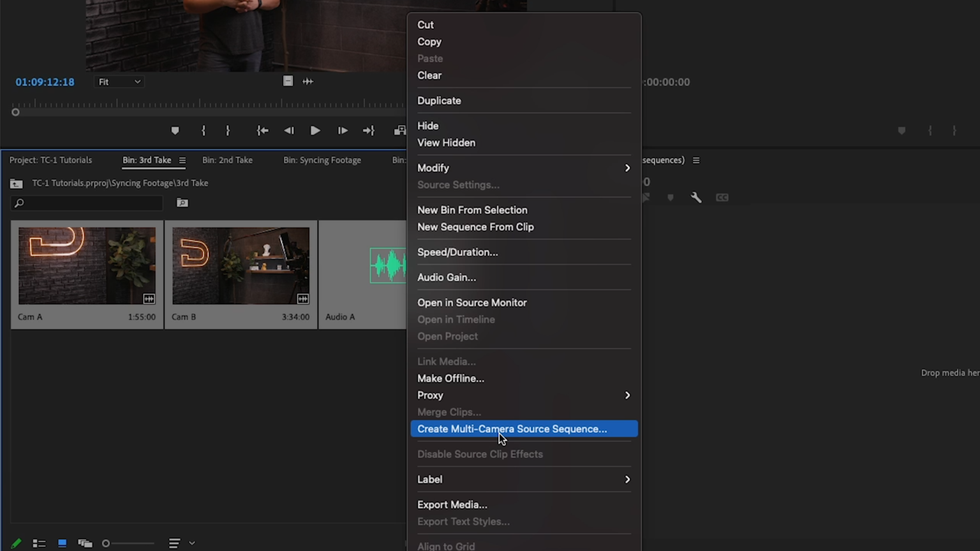Click the Closed Captioning CC icon
Image resolution: width=980 pixels, height=551 pixels.
pos(722,198)
